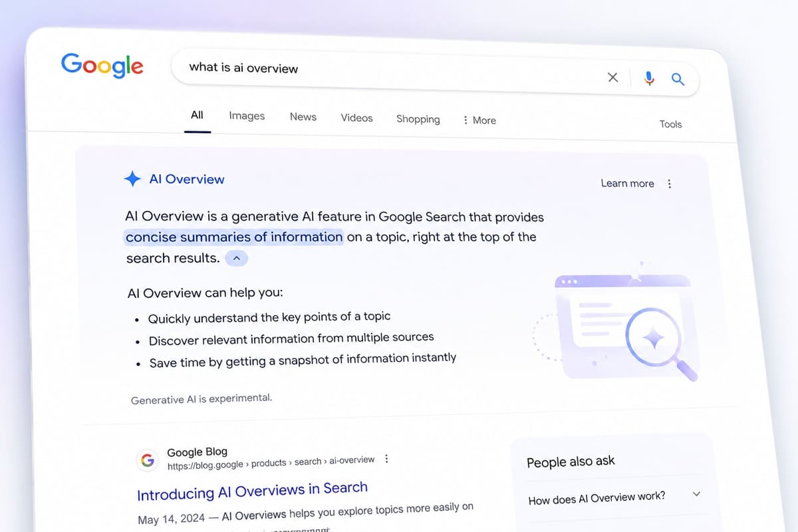
Task: Click the Google Blog favicon
Action: tap(147, 460)
